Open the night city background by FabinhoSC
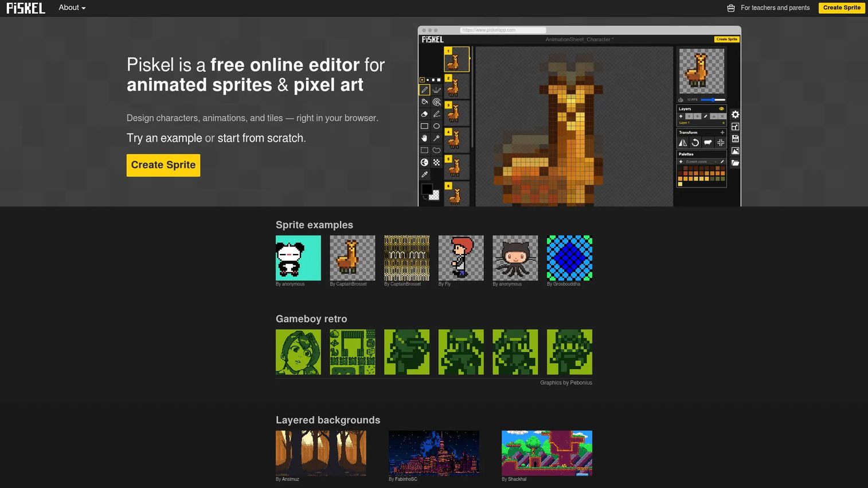Viewport: 868px width, 488px height. coord(434,453)
